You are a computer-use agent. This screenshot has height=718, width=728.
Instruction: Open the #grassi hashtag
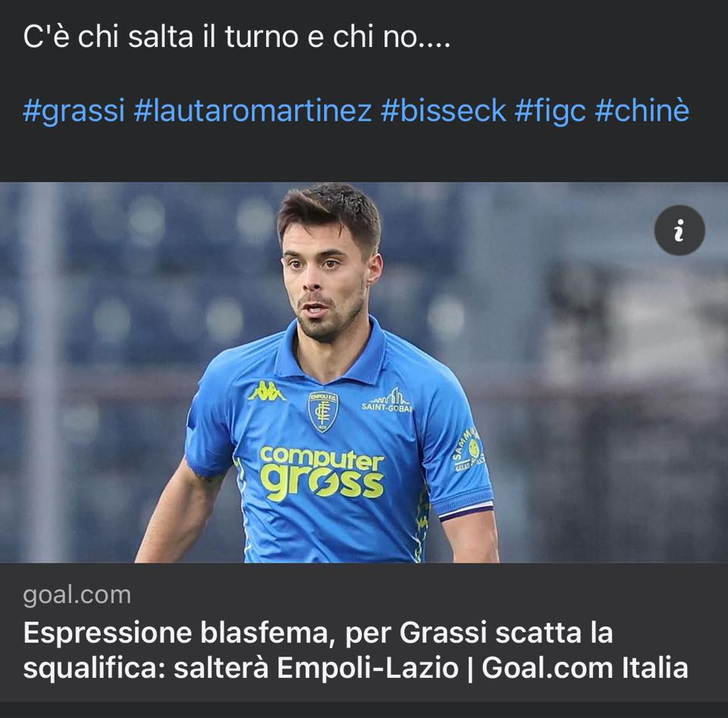click(x=74, y=111)
